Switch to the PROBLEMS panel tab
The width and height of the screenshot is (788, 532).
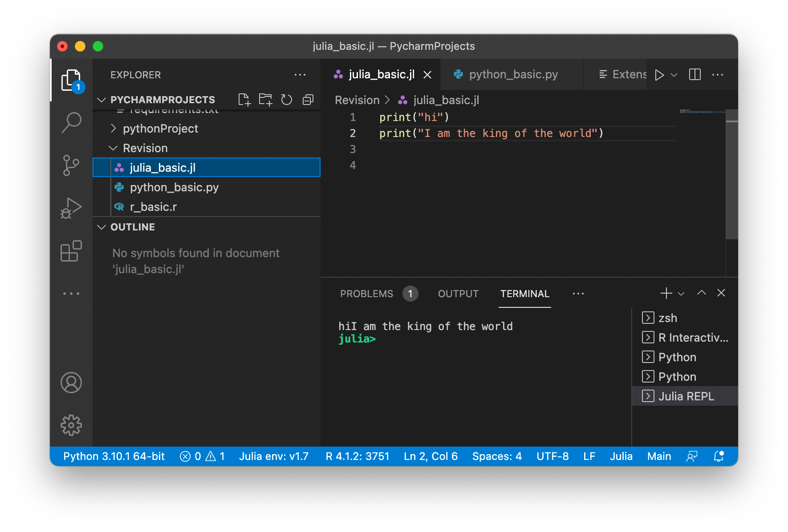click(x=366, y=294)
